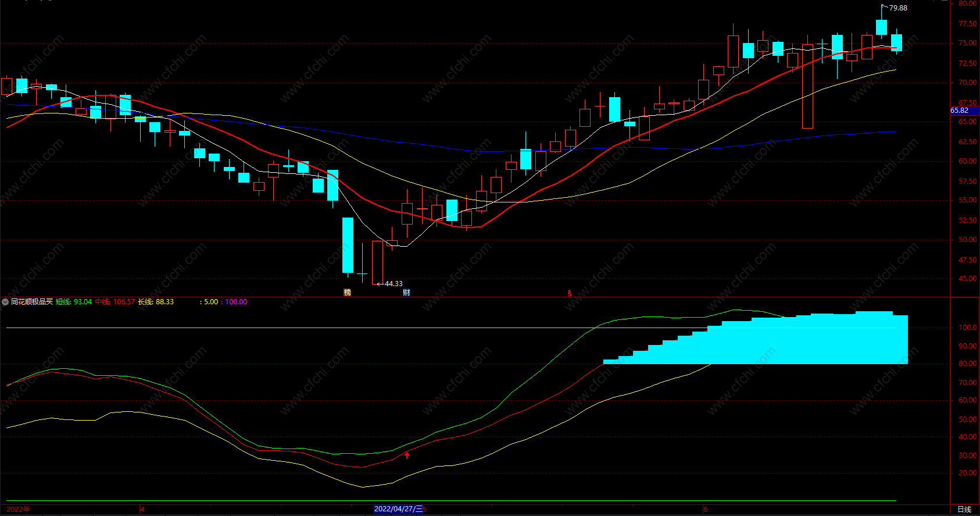Click the 榜 marker icon below candles
Image resolution: width=980 pixels, height=516 pixels.
click(348, 292)
